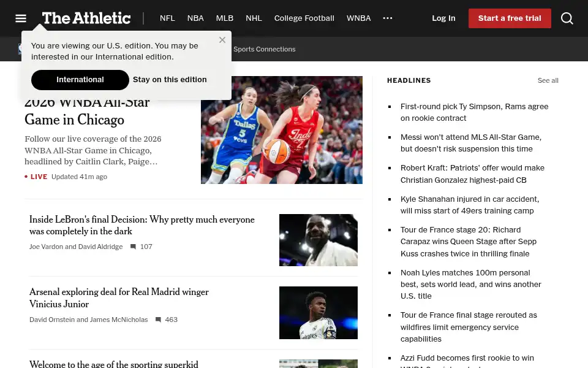The height and width of the screenshot is (368, 588).
Task: Go to the MLB section
Action: pos(225,18)
